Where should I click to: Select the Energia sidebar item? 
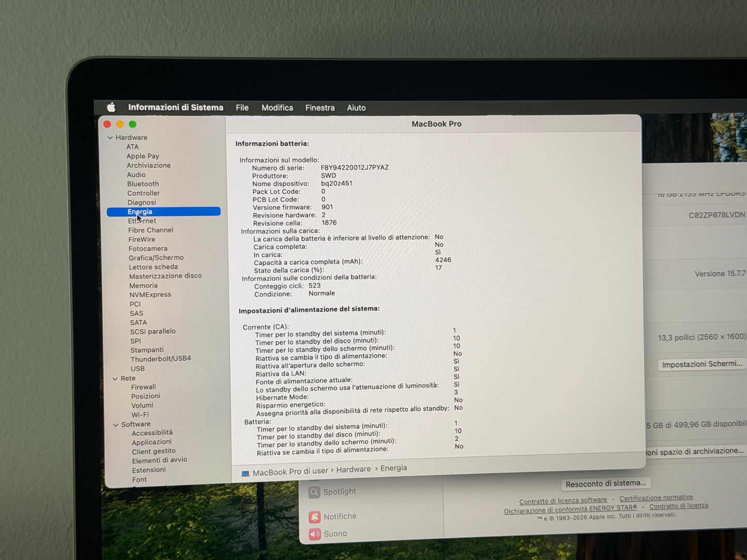coord(163,212)
